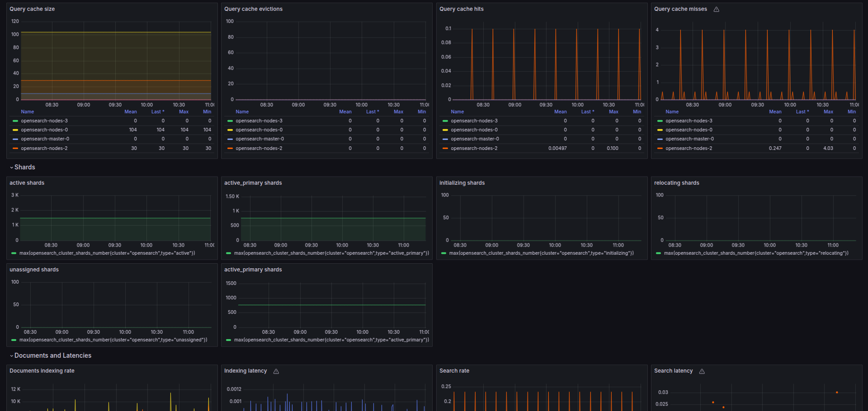Sort Query cache misses legend by Max
Screen dimensions: 868x411
[828, 112]
